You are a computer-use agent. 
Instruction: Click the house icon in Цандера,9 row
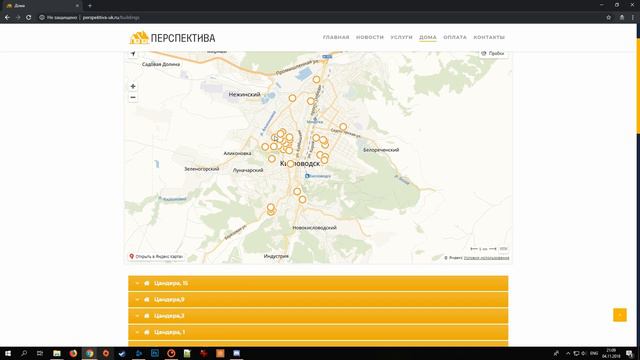coord(147,300)
